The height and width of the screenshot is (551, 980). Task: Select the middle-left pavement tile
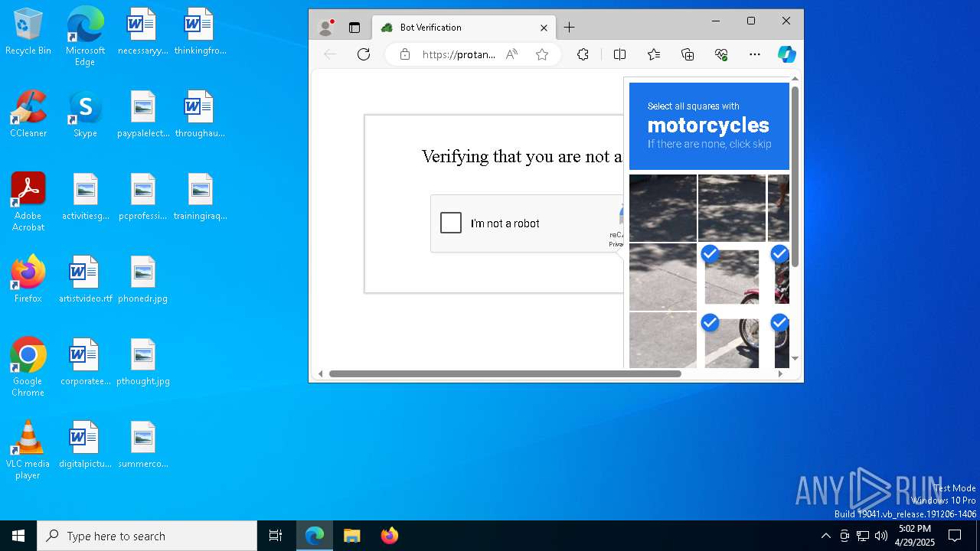tap(663, 277)
